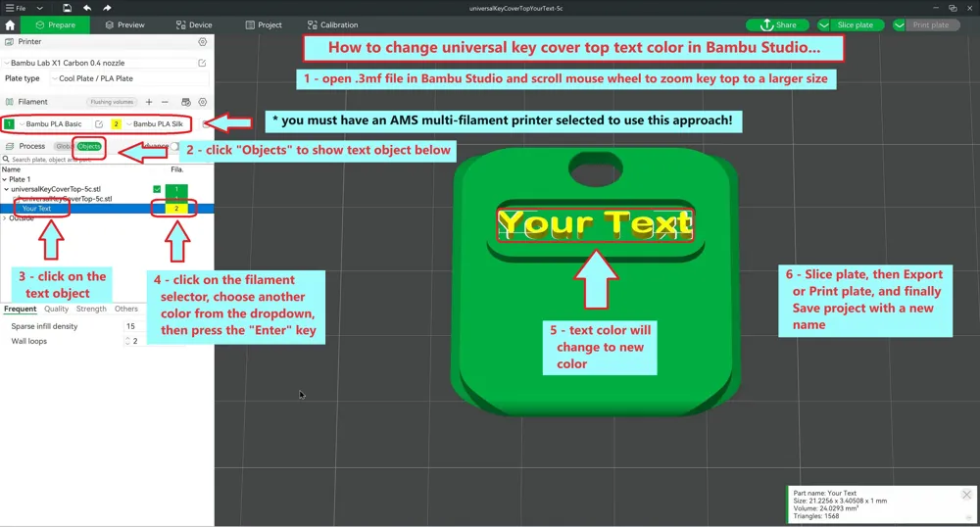Add a filament with the plus icon
The width and height of the screenshot is (980, 527).
click(x=149, y=102)
